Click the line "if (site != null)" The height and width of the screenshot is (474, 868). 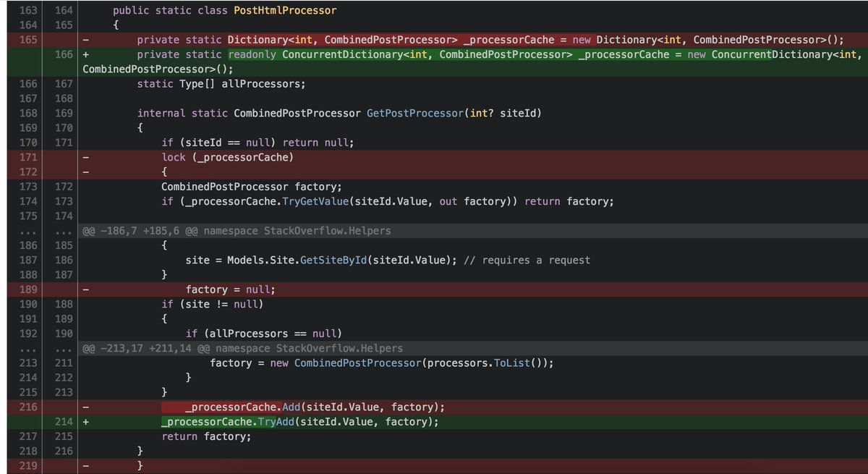213,304
